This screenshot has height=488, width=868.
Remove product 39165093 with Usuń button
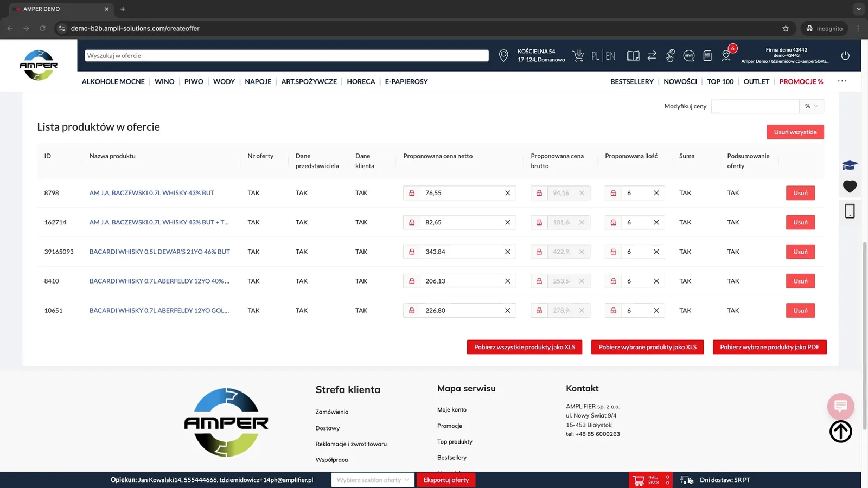pos(801,252)
